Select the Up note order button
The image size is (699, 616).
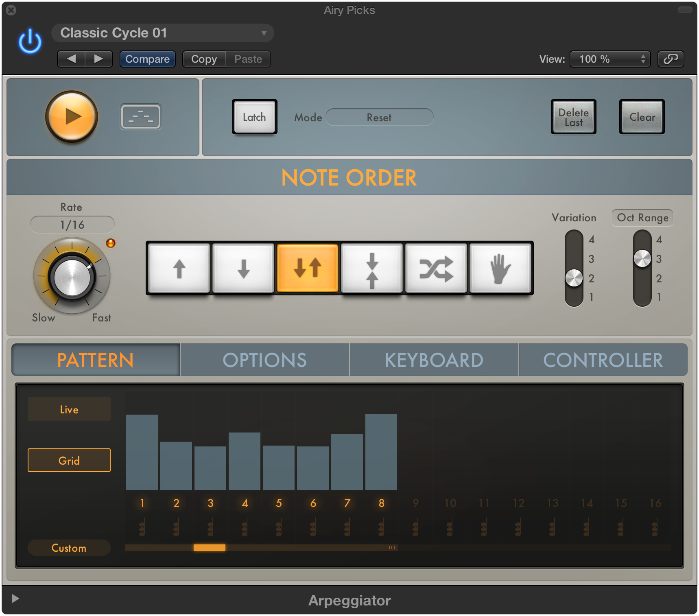tap(179, 268)
